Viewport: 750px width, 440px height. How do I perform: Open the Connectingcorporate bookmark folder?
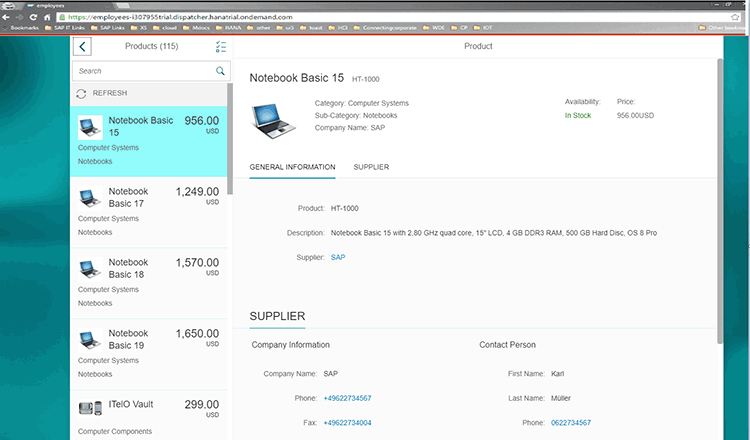coord(385,28)
